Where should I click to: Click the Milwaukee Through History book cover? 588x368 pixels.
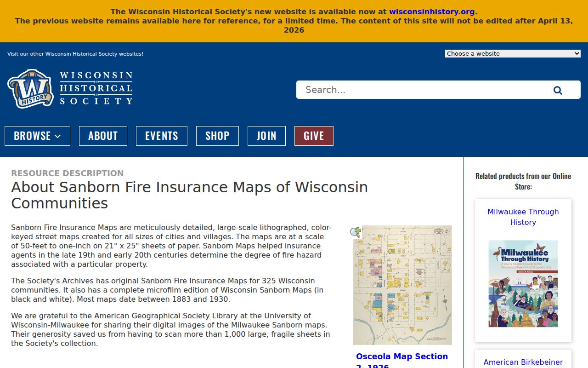click(x=523, y=284)
